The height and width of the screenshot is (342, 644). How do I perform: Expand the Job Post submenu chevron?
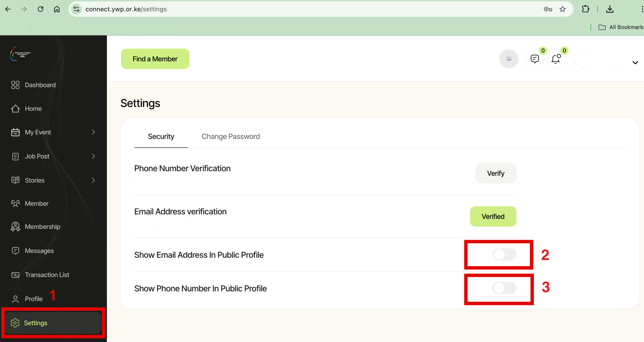(93, 156)
